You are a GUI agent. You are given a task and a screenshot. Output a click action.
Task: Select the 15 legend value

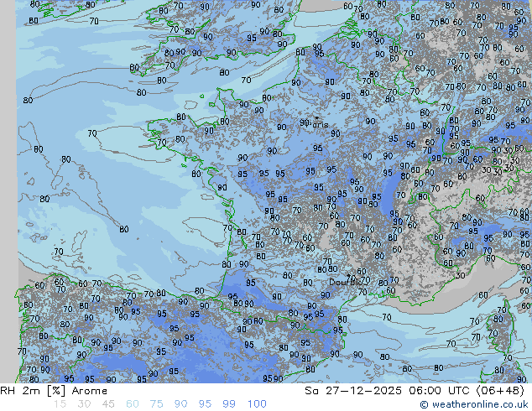pyautogui.click(x=60, y=404)
